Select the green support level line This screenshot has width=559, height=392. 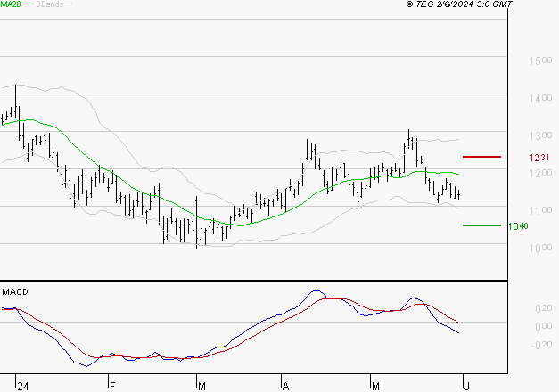click(x=481, y=225)
